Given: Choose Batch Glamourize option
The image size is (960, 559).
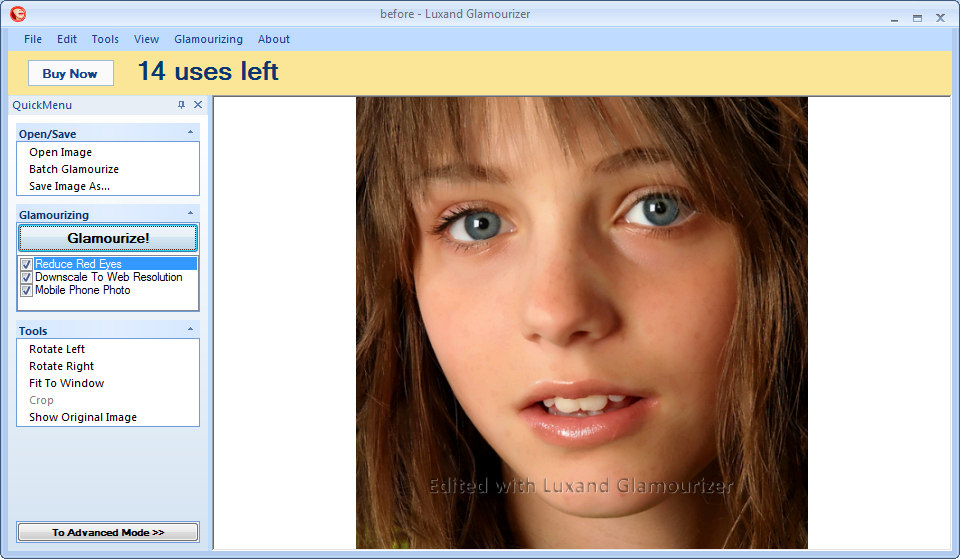Looking at the screenshot, I should pos(73,169).
